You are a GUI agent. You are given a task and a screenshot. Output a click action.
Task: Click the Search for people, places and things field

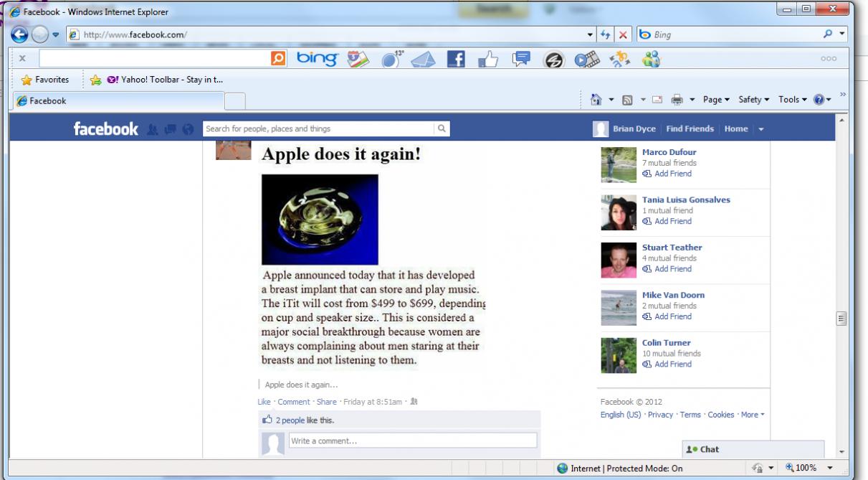318,129
